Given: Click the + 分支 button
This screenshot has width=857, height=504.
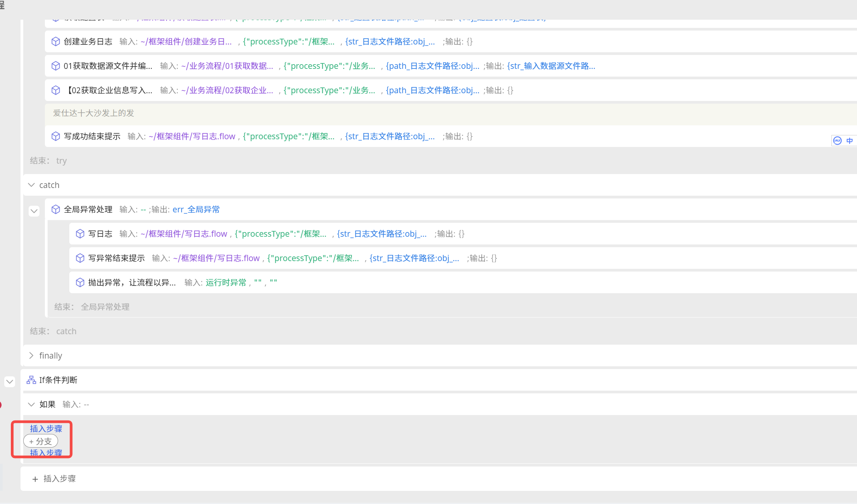Looking at the screenshot, I should click(x=41, y=441).
